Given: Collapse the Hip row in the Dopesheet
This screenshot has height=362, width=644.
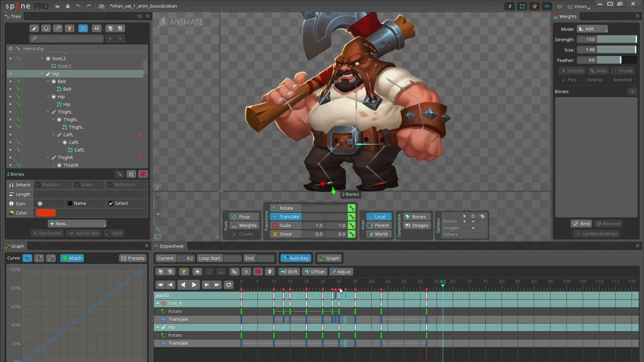Looking at the screenshot, I should pyautogui.click(x=157, y=327).
